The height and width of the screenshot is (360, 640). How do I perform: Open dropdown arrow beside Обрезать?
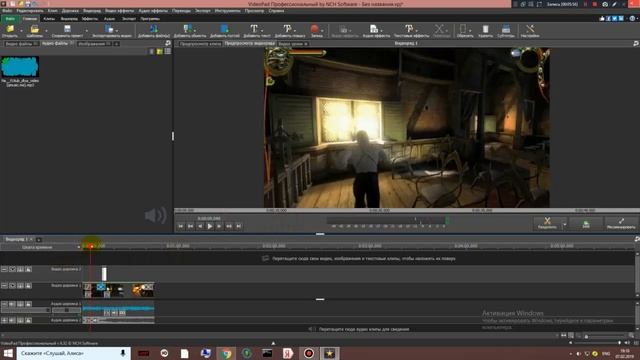pyautogui.click(x=470, y=30)
